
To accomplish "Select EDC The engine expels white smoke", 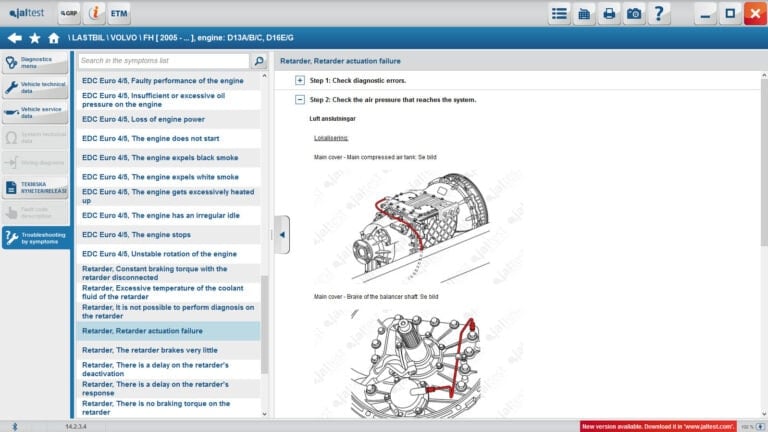I will pos(168,177).
